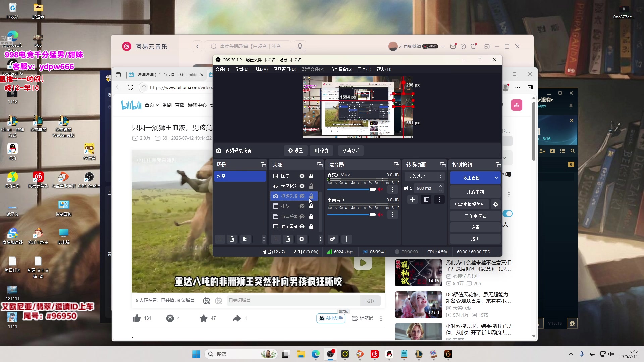Screen dimensions: 644x362
Task: Open transition properties three-dot menu
Action: (439, 199)
